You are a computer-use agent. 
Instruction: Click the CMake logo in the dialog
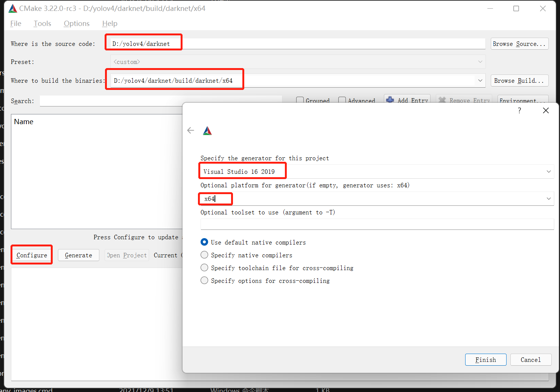[x=207, y=130]
